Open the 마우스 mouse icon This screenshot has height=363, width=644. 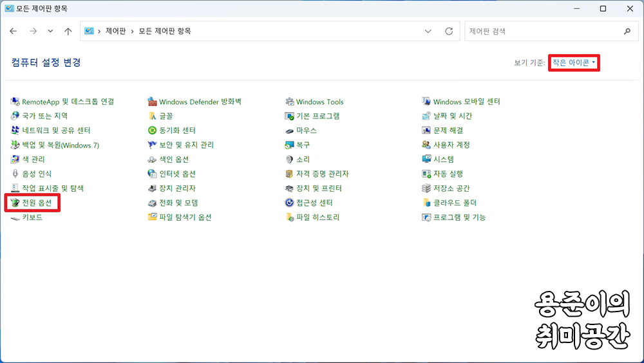coord(290,131)
